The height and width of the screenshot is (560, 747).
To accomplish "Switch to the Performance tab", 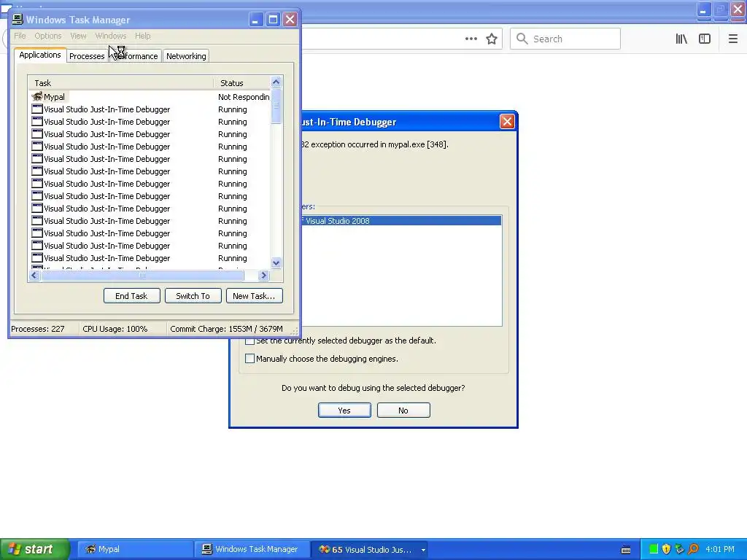I will (135, 56).
